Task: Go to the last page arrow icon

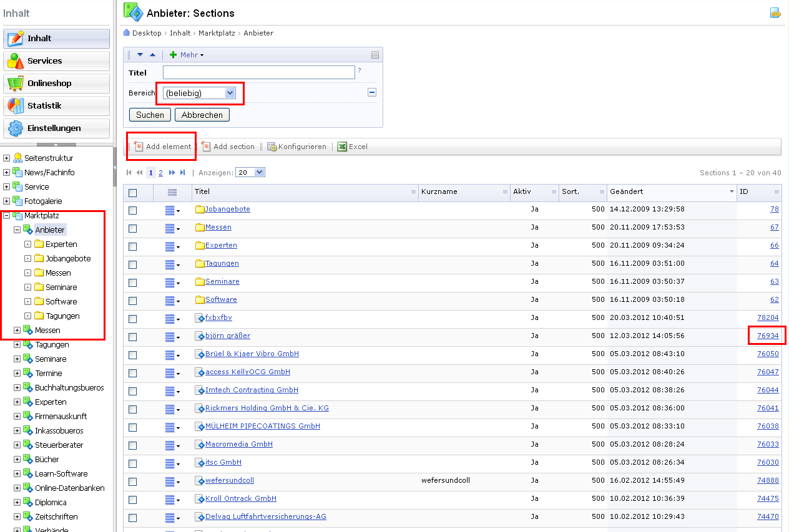Action: click(183, 173)
